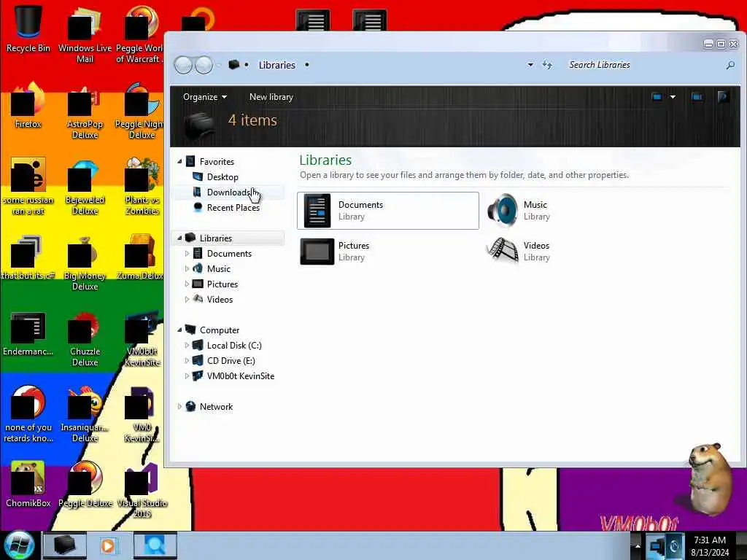Open Windows Media Player taskbar button
Image resolution: width=747 pixels, height=560 pixels.
pyautogui.click(x=108, y=545)
